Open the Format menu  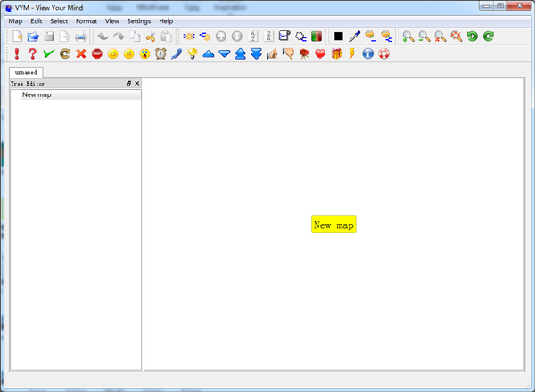[86, 20]
